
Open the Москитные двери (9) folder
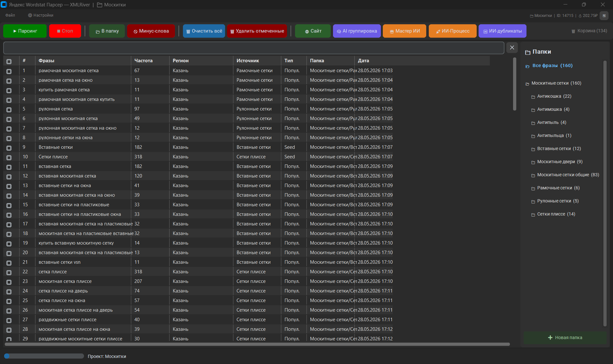pyautogui.click(x=560, y=162)
